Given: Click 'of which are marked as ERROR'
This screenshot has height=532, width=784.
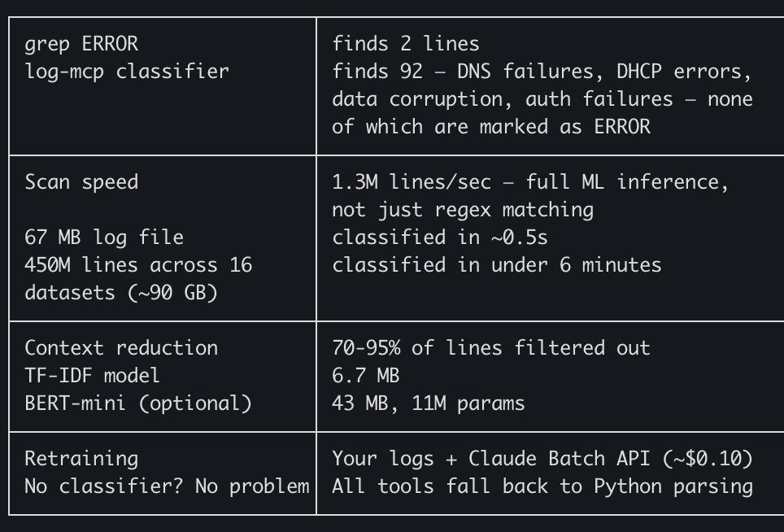Looking at the screenshot, I should tap(491, 127).
